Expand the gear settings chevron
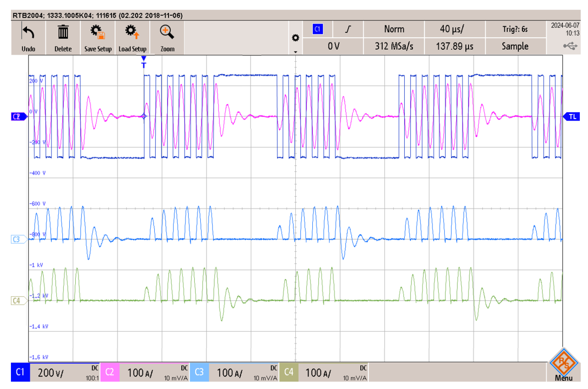Screen dimensions: 588x389 pyautogui.click(x=296, y=52)
